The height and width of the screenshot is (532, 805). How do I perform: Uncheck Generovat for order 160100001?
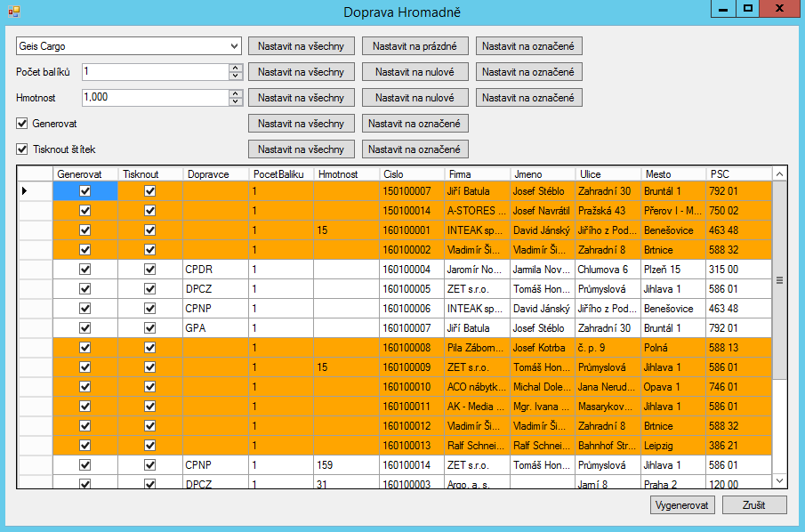85,230
